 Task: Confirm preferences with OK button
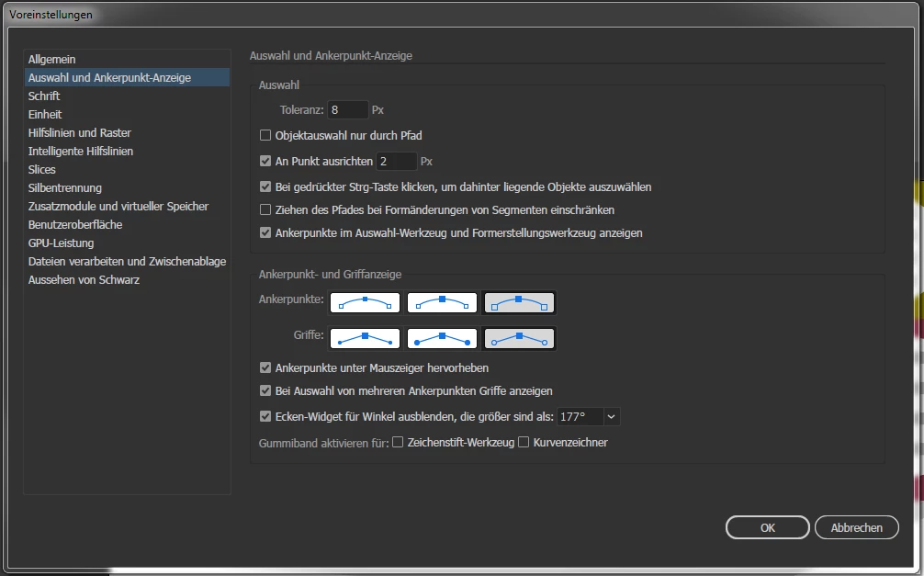(x=767, y=527)
